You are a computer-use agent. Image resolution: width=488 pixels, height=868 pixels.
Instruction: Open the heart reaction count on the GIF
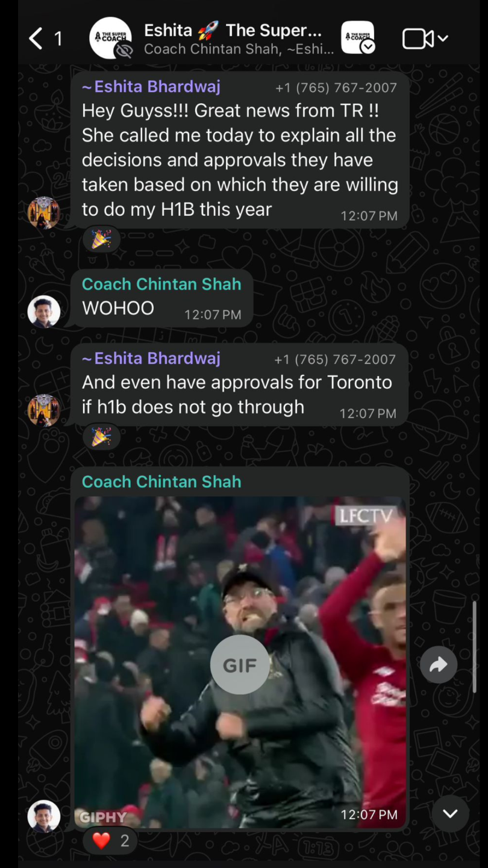click(x=110, y=840)
